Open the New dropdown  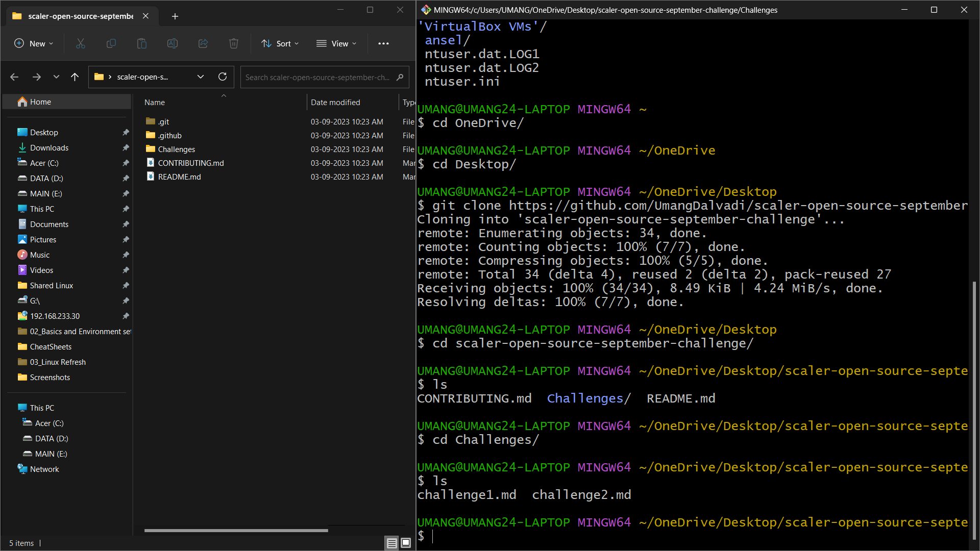(x=34, y=43)
